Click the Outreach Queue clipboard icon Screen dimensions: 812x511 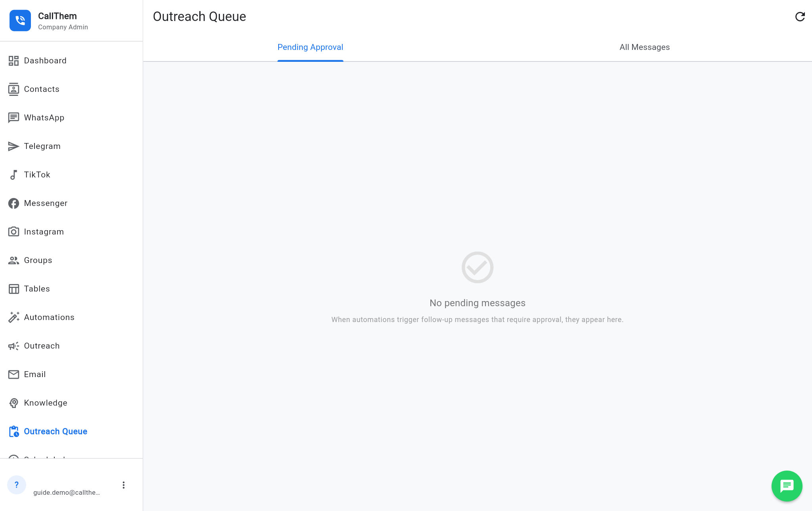point(13,431)
